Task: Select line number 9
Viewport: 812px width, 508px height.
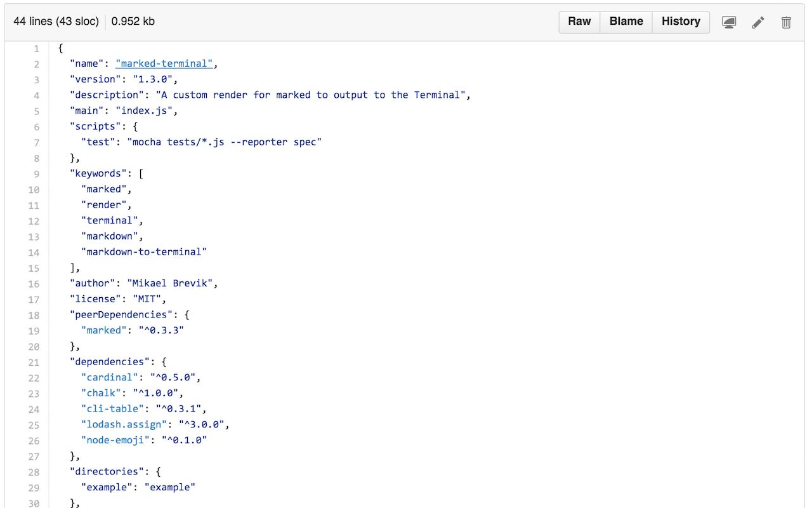Action: click(36, 174)
